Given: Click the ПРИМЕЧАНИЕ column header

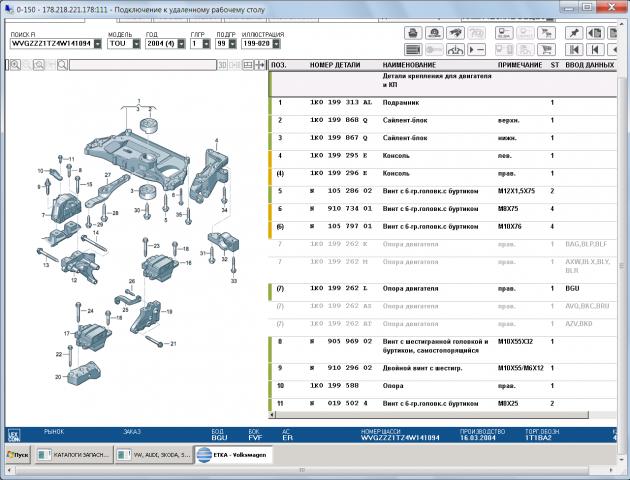Looking at the screenshot, I should [520, 65].
